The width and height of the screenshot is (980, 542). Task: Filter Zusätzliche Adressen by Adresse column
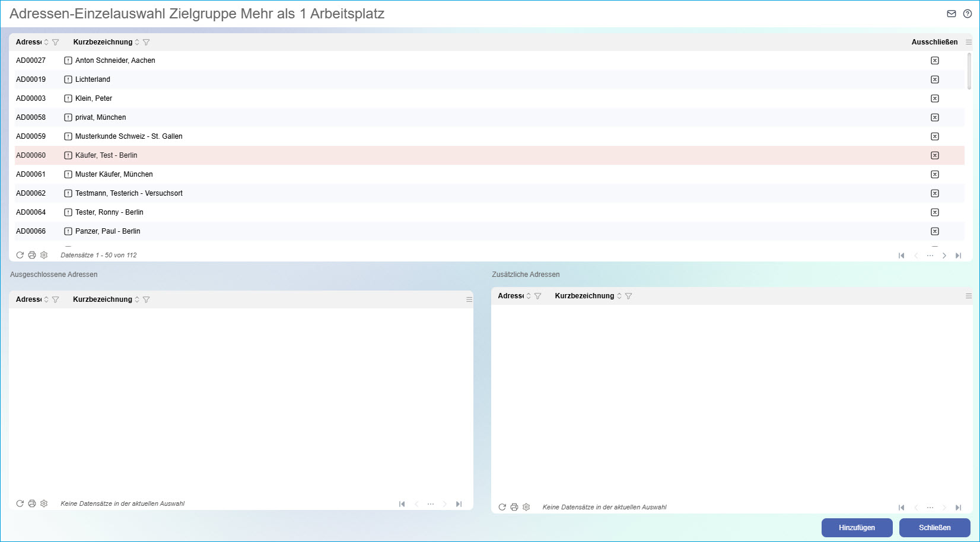click(x=538, y=296)
